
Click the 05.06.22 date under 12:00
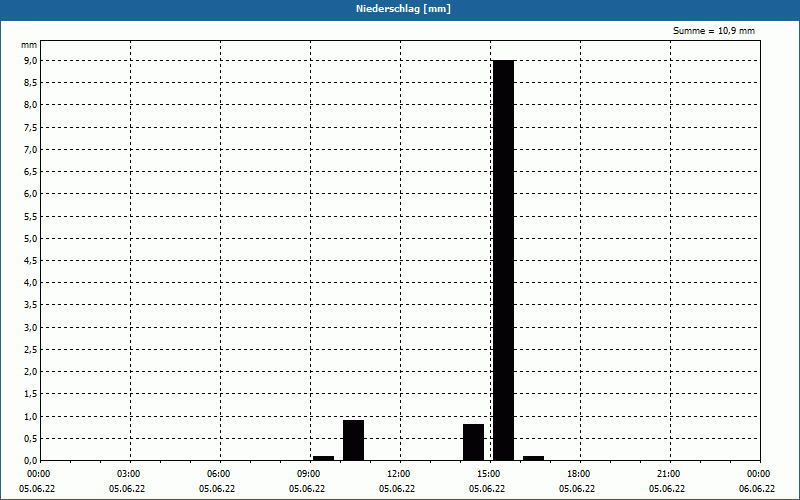397,488
